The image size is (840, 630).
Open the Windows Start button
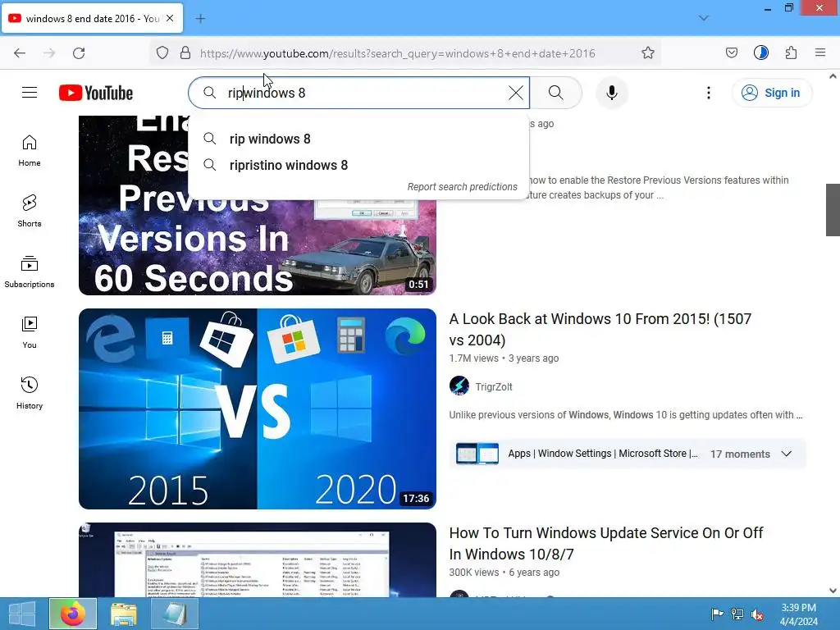coord(22,614)
